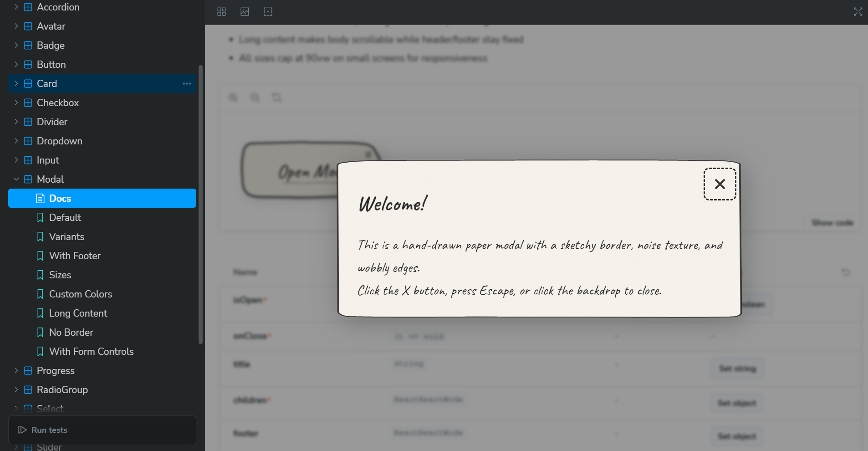
Task: Click the Checkbox component grid icon
Action: coord(28,102)
